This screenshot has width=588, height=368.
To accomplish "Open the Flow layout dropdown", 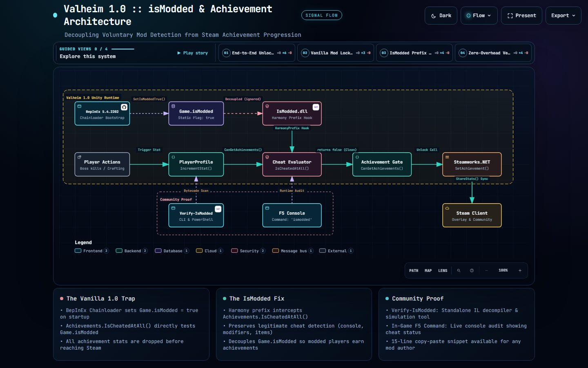I will pyautogui.click(x=479, y=16).
